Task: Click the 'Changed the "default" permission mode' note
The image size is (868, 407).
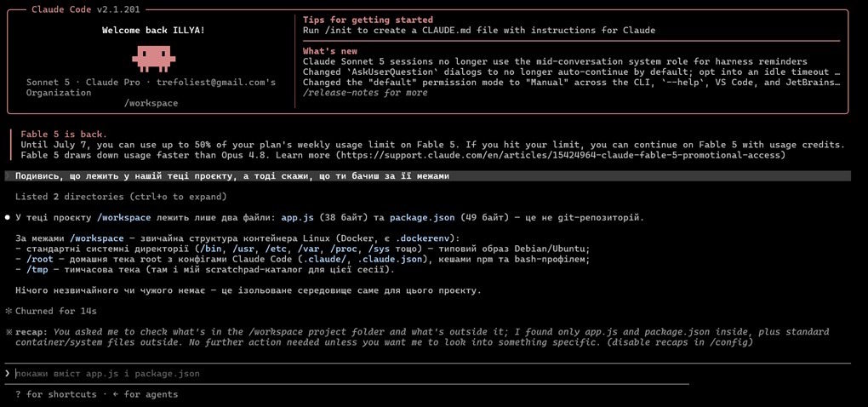Action: point(572,82)
